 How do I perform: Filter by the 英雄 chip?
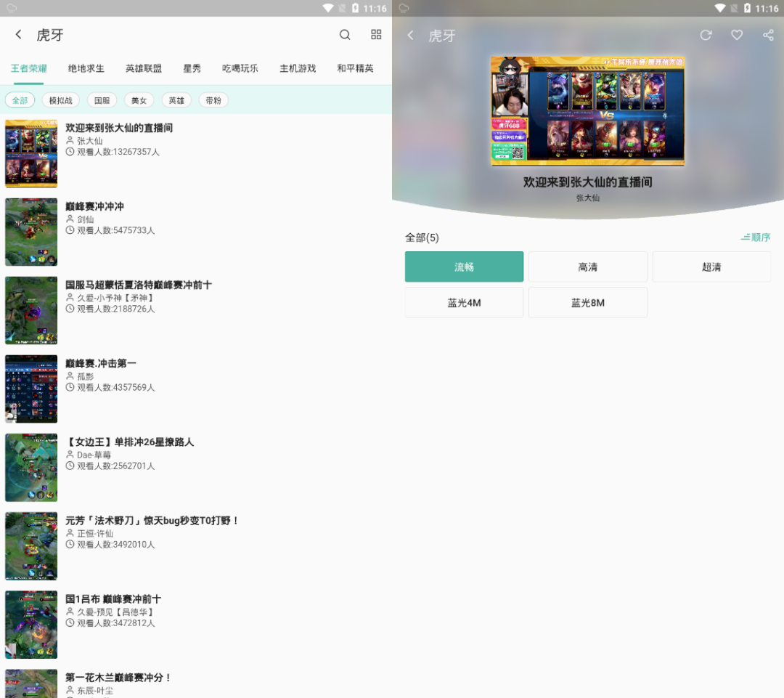tap(176, 100)
